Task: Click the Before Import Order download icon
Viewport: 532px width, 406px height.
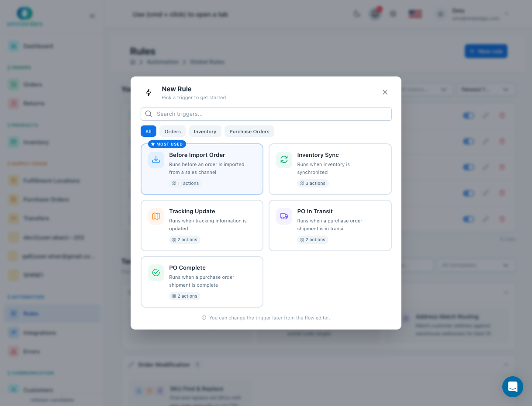Action: [156, 160]
